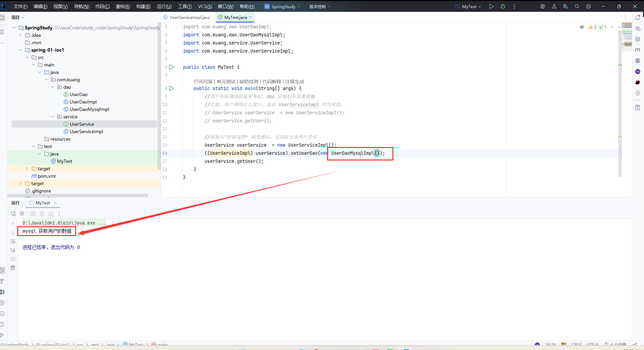The width and height of the screenshot is (644, 350).
Task: Toggle soft-wrap in the Run console
Action: pos(13,241)
